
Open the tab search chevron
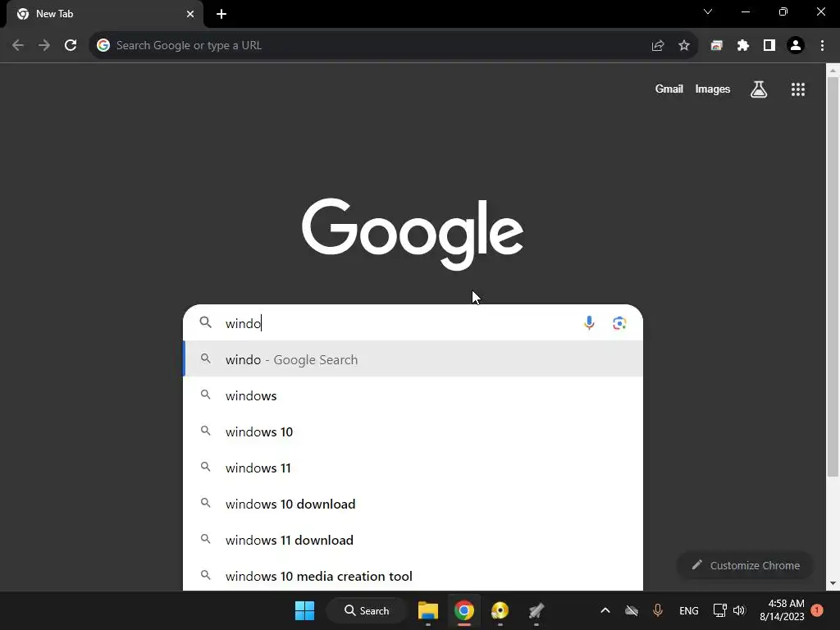coord(708,11)
